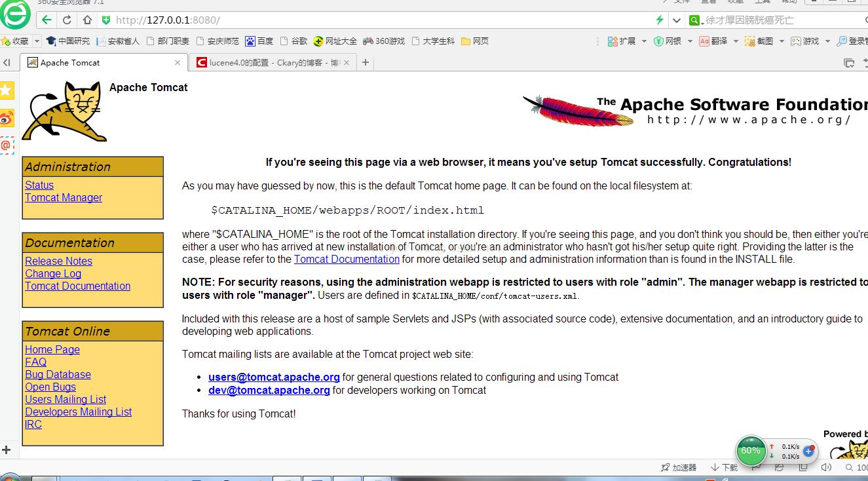Viewport: 868px width, 481px height.
Task: Open the Home Page link under Tomcat Online
Action: pyautogui.click(x=52, y=350)
